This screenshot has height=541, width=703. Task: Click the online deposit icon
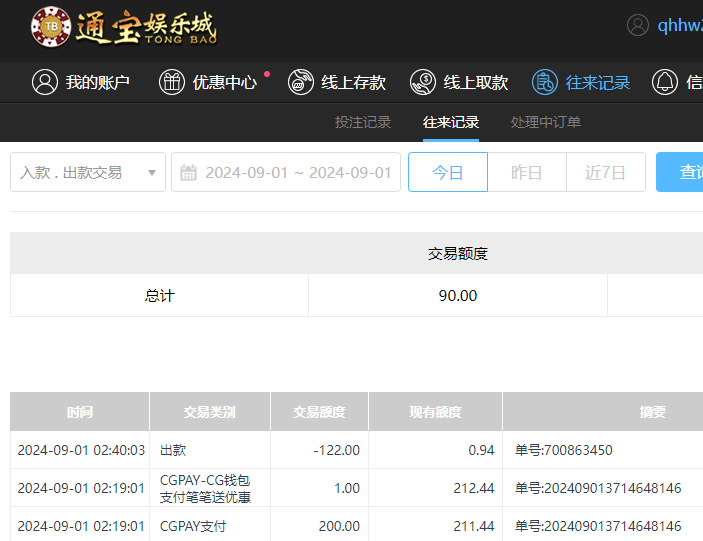click(301, 82)
